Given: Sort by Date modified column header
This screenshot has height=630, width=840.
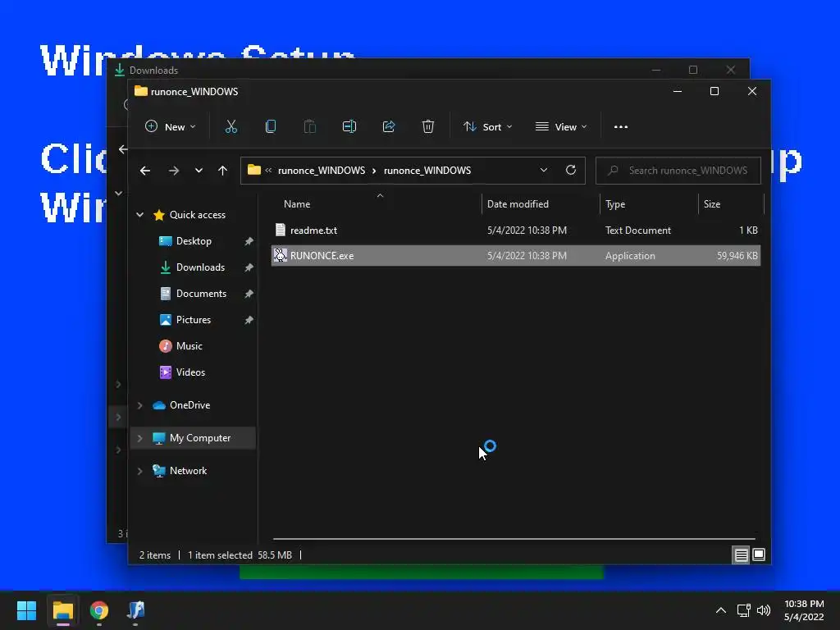Looking at the screenshot, I should (x=518, y=204).
